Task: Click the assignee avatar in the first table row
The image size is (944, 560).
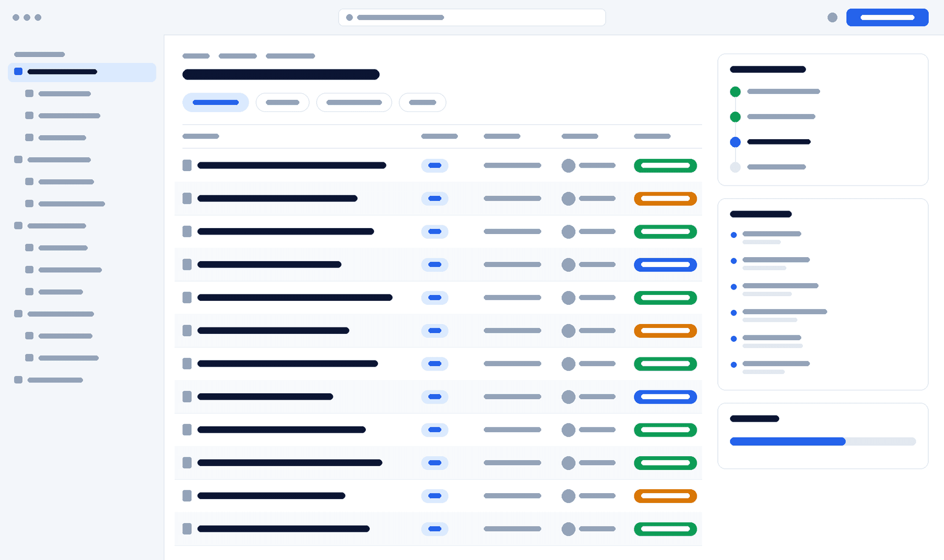Action: pyautogui.click(x=568, y=165)
